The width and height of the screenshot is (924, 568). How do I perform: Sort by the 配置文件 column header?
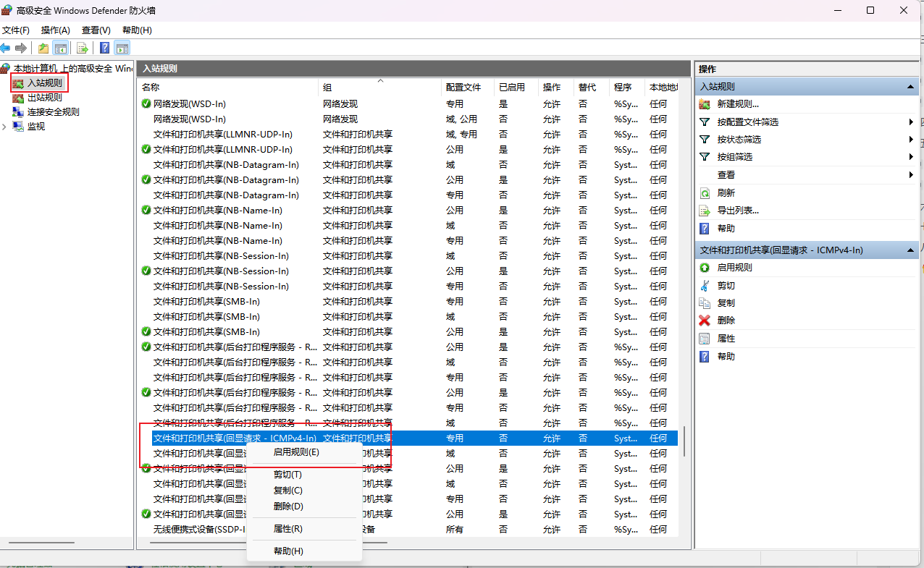tap(468, 87)
